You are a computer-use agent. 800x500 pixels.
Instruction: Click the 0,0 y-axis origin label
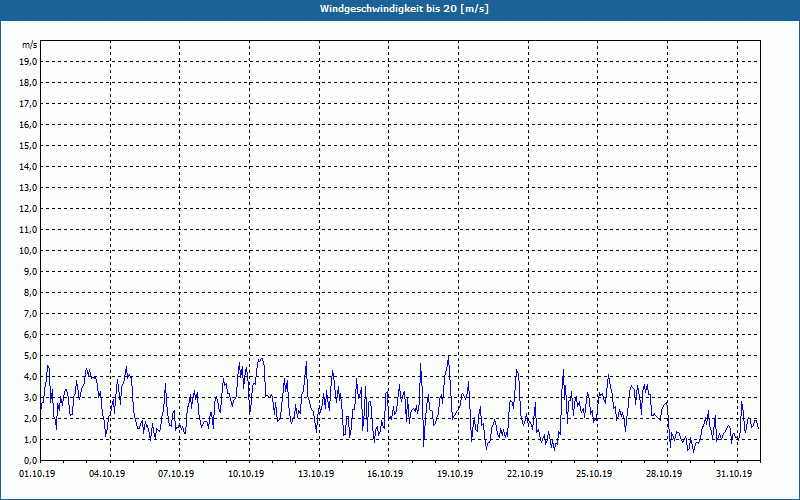click(x=30, y=460)
